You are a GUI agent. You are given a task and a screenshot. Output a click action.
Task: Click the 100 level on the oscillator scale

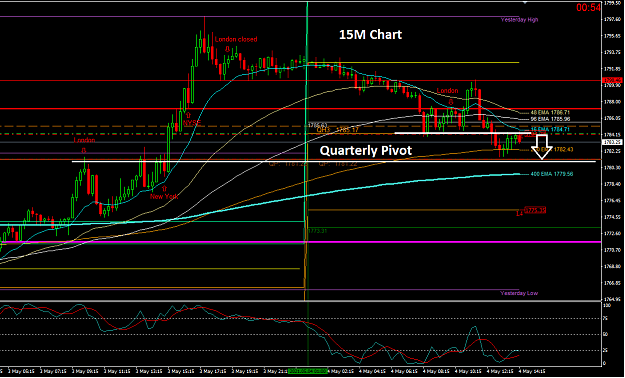[607, 305]
